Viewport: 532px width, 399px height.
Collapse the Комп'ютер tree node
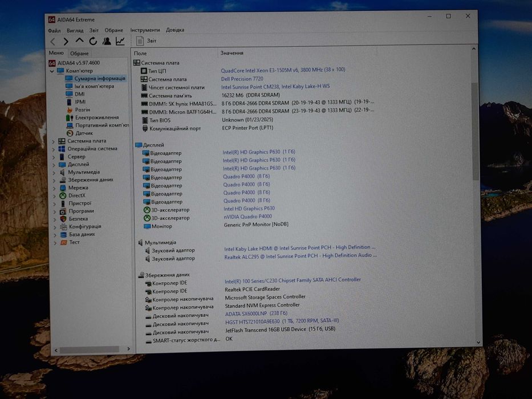point(52,71)
